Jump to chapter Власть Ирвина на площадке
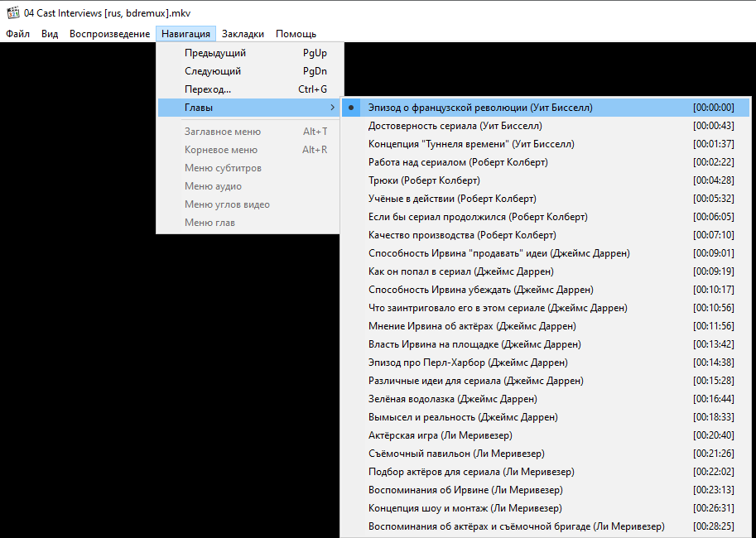756x538 pixels. coord(546,344)
